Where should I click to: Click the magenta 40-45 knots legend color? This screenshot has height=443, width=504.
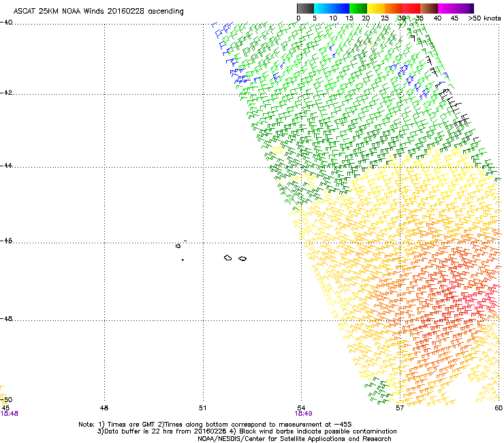pos(447,8)
